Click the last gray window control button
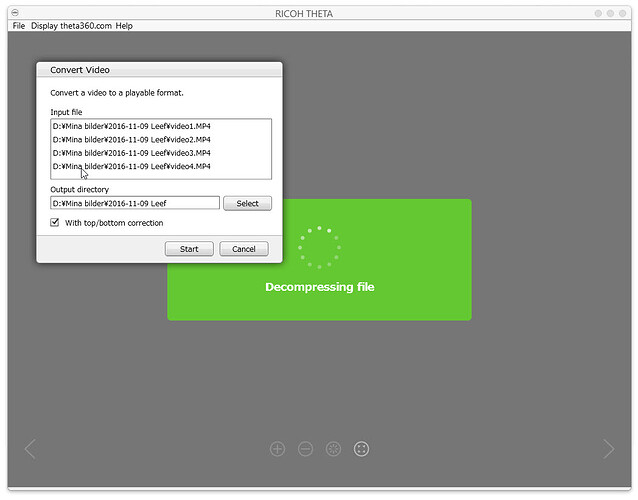 (x=623, y=13)
